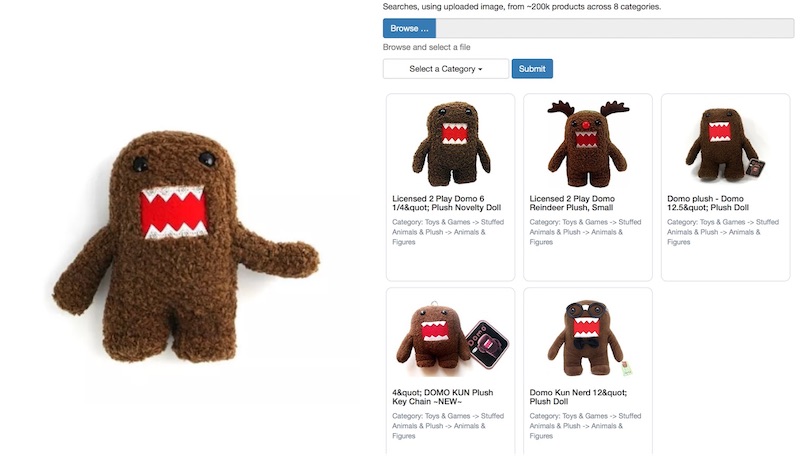Open the Select a Category dropdown

pos(445,69)
